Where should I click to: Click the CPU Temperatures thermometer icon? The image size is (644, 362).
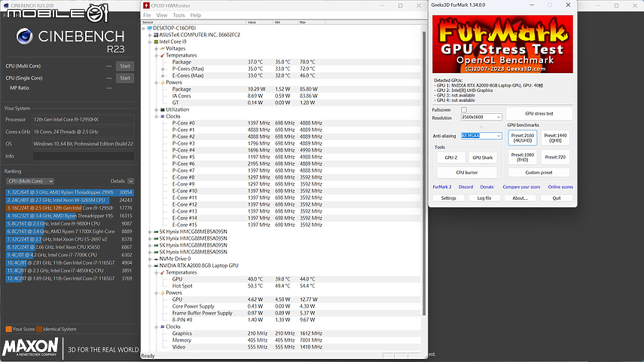point(163,55)
